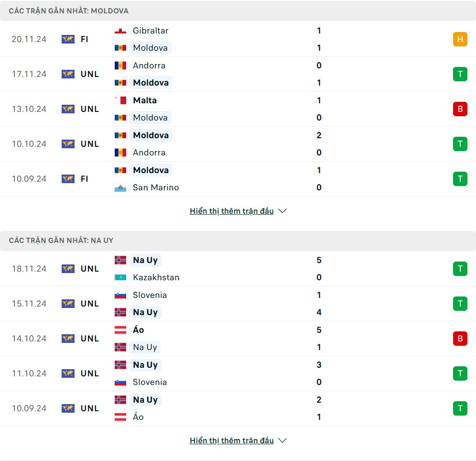
Task: Click the San Marino flag icon
Action: point(120,187)
